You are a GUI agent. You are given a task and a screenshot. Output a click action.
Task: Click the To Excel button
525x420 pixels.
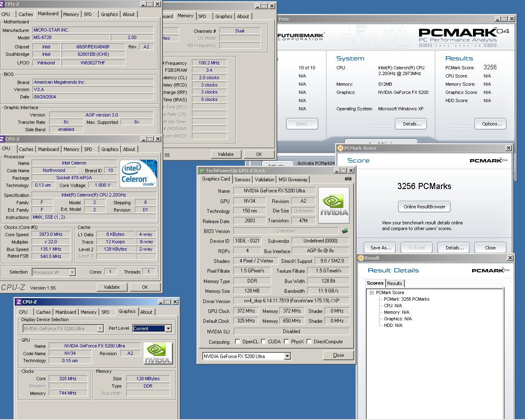(x=416, y=248)
